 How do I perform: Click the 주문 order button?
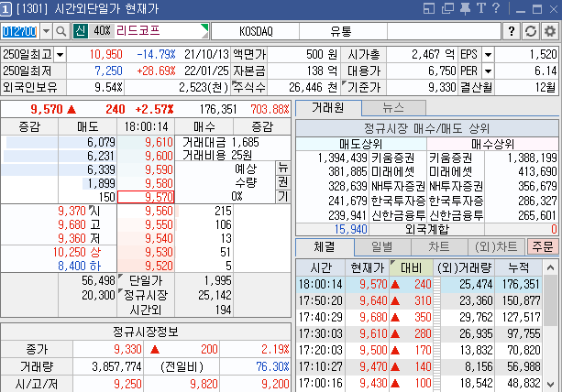pos(543,246)
